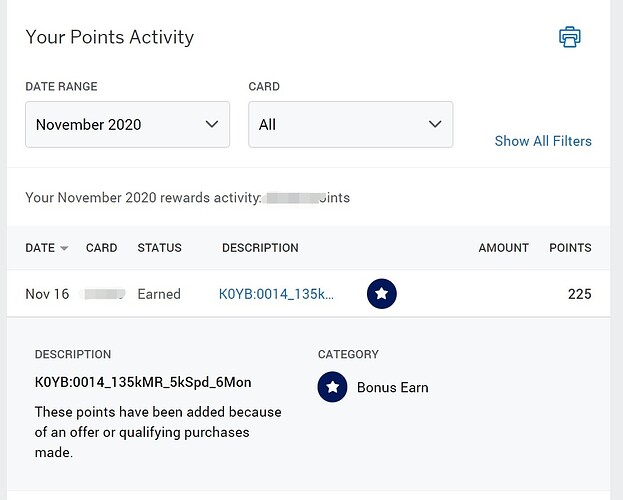Toggle the DATE column sort arrow
623x500 pixels.
[65, 248]
